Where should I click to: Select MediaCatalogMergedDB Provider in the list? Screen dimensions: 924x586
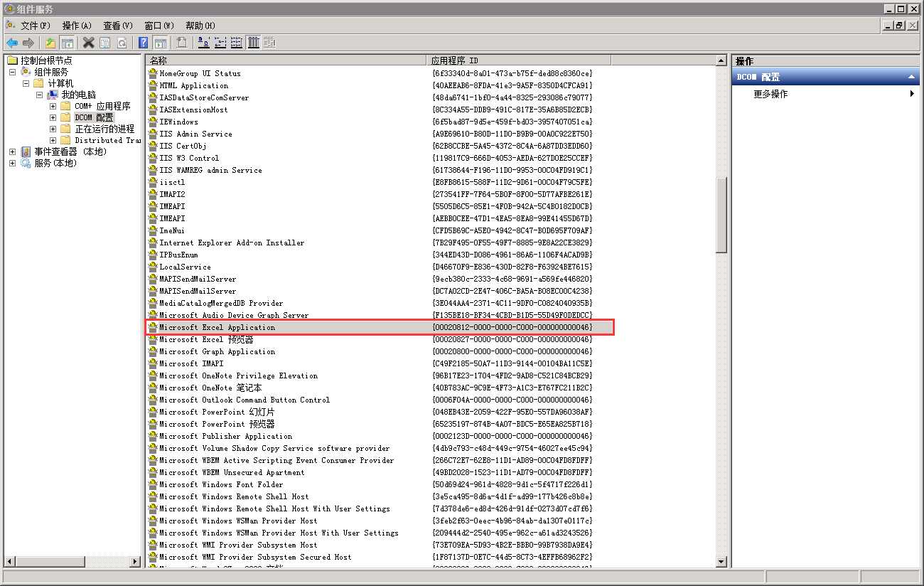tap(221, 303)
